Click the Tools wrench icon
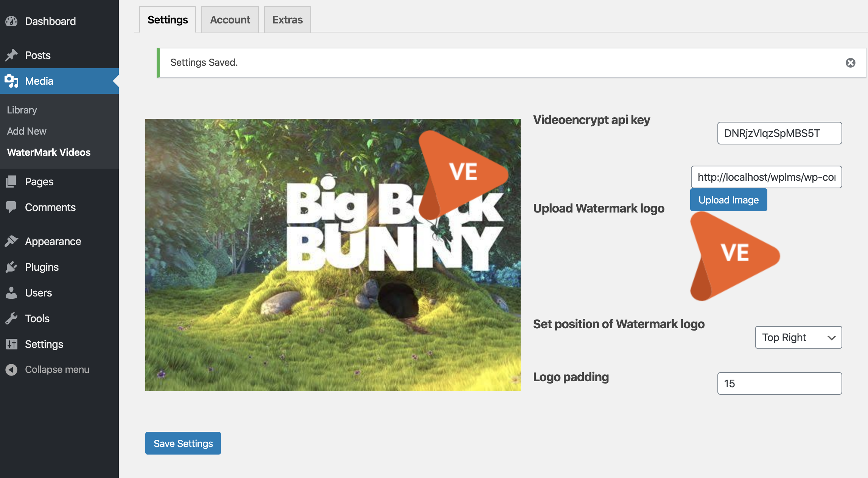The width and height of the screenshot is (868, 478). [x=11, y=318]
